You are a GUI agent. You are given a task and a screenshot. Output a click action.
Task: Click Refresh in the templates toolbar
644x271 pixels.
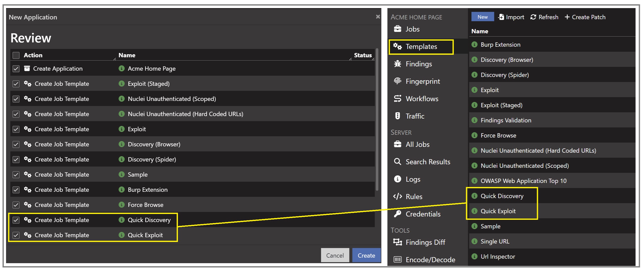pyautogui.click(x=544, y=17)
